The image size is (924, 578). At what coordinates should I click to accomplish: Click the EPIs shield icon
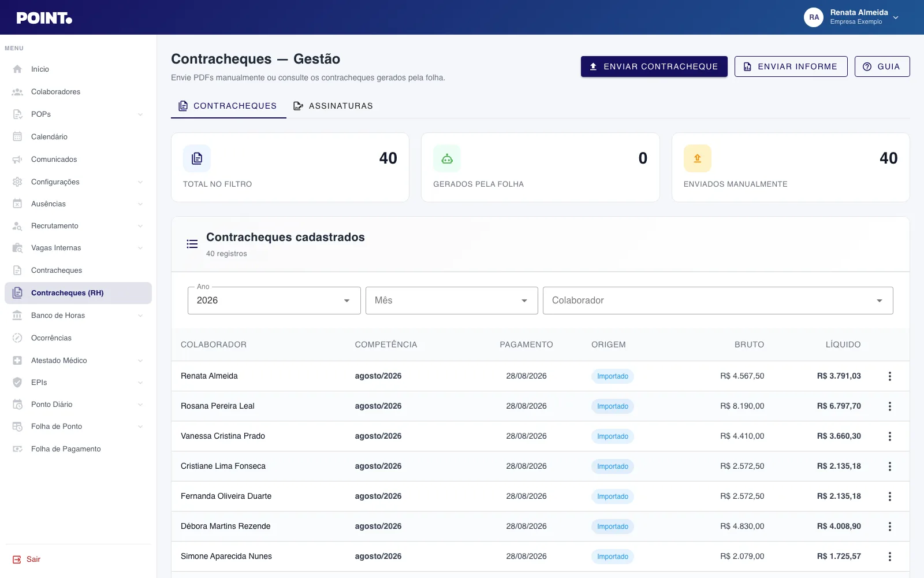pyautogui.click(x=17, y=383)
